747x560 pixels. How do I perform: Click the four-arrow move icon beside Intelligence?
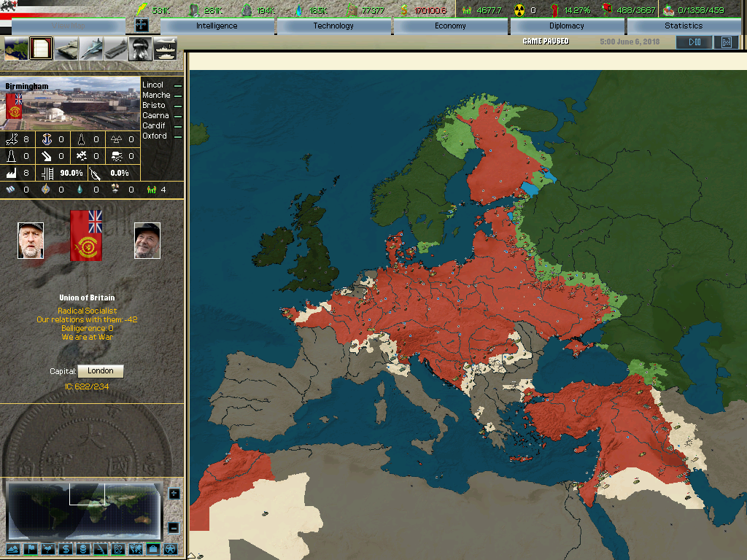[x=142, y=26]
